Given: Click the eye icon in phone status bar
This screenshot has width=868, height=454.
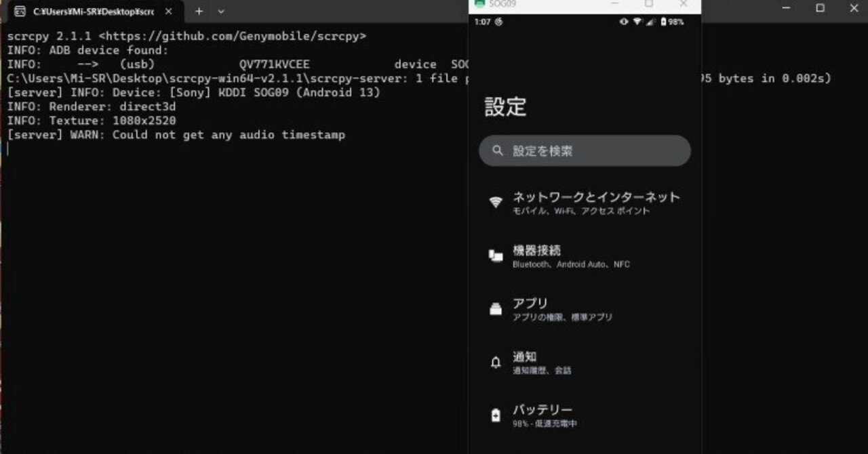Looking at the screenshot, I should (624, 22).
